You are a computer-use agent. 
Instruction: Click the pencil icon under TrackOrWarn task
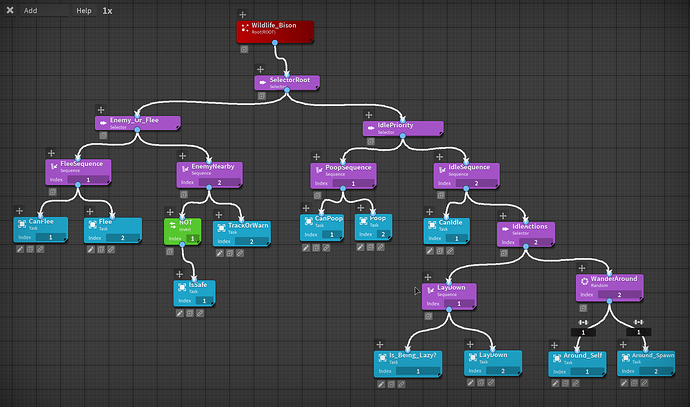[x=220, y=253]
